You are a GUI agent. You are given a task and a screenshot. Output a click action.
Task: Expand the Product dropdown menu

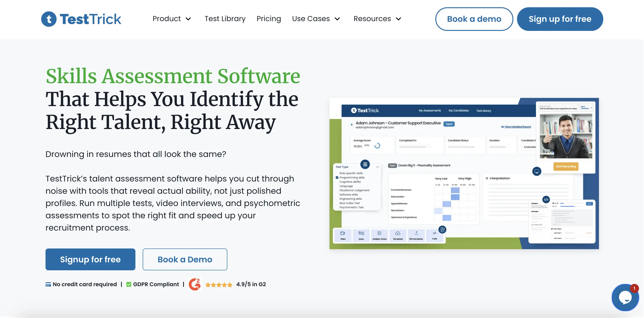[172, 19]
